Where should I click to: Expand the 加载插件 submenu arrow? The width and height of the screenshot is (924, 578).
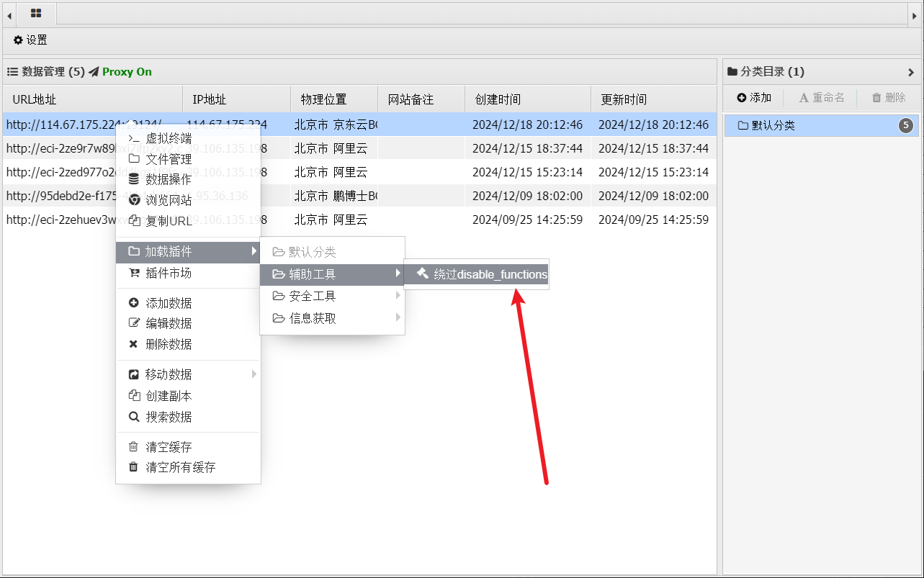pyautogui.click(x=254, y=251)
